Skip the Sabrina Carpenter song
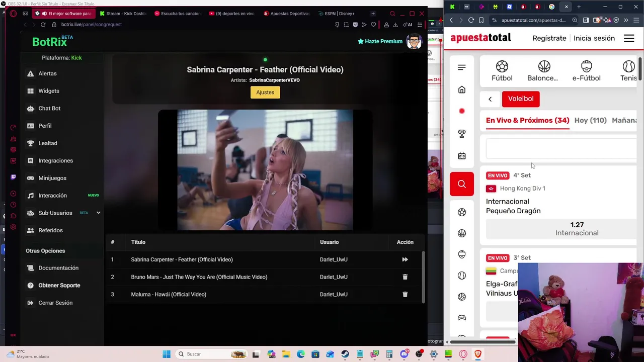The height and width of the screenshot is (362, 644). coord(405,259)
